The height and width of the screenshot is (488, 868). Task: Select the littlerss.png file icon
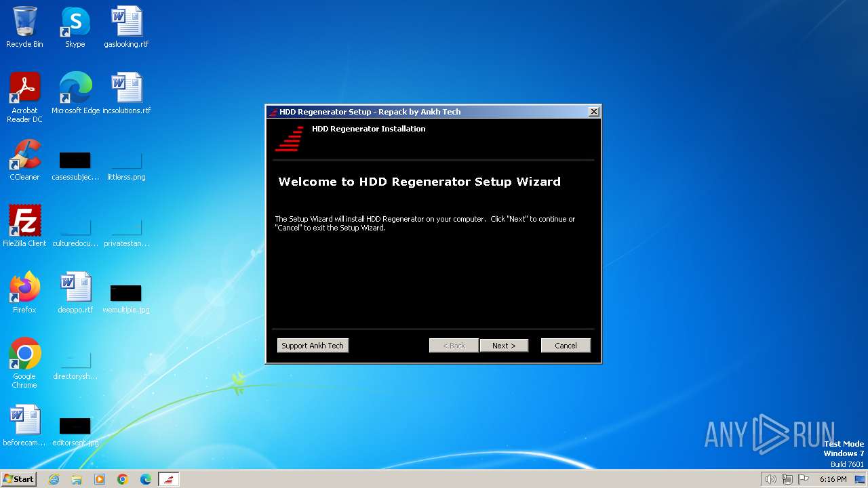click(126, 165)
